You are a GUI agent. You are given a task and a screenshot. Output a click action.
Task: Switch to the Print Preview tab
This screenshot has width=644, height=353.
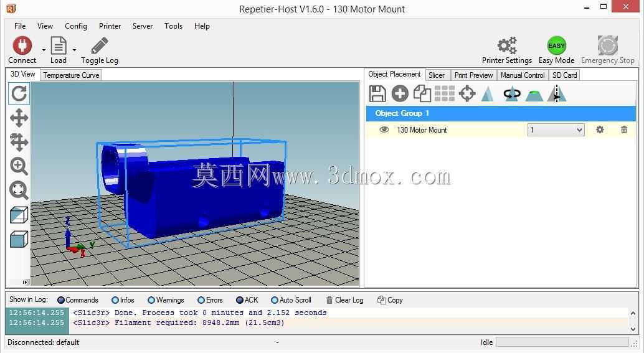coord(473,75)
